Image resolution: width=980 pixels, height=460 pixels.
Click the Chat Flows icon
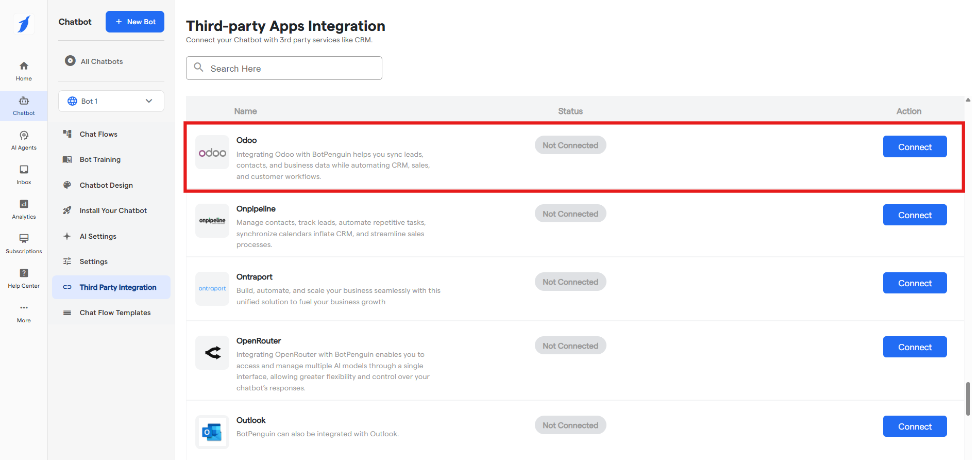pyautogui.click(x=67, y=134)
